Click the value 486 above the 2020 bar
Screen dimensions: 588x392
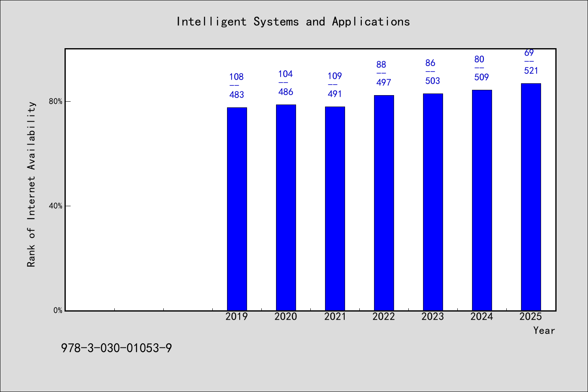(285, 92)
